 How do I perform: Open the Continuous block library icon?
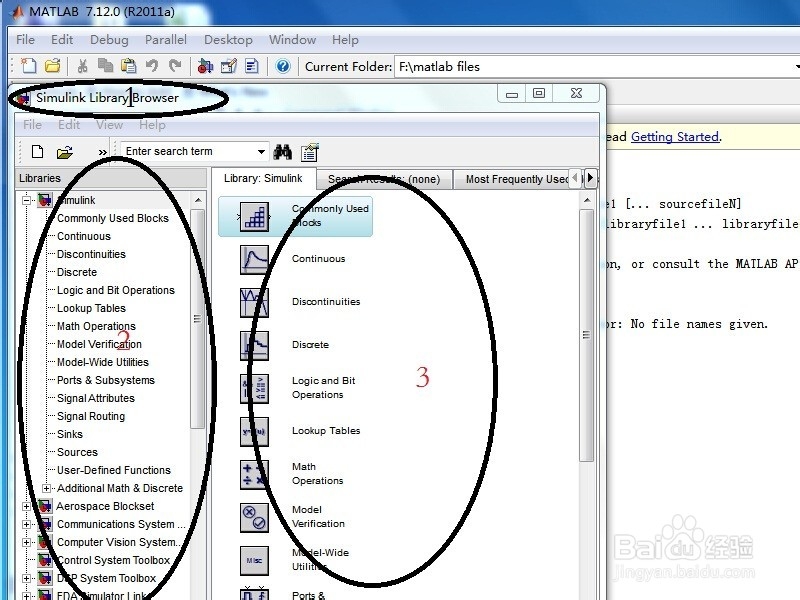coord(254,259)
